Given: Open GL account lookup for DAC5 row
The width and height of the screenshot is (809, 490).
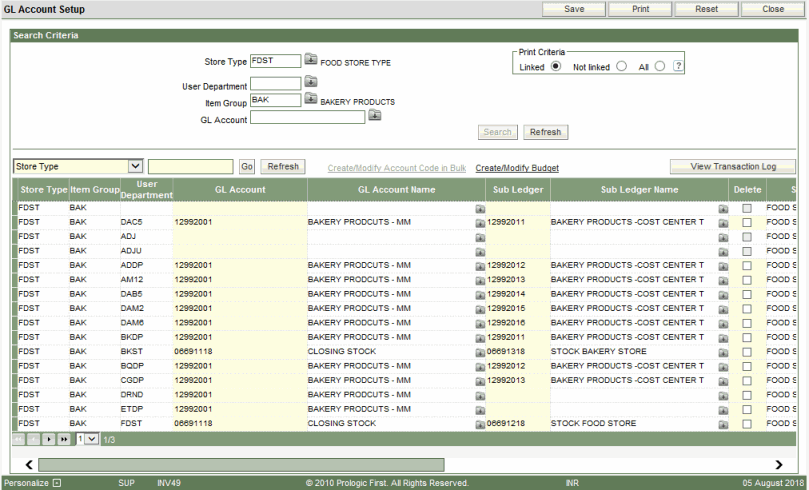Looking at the screenshot, I should (480, 223).
